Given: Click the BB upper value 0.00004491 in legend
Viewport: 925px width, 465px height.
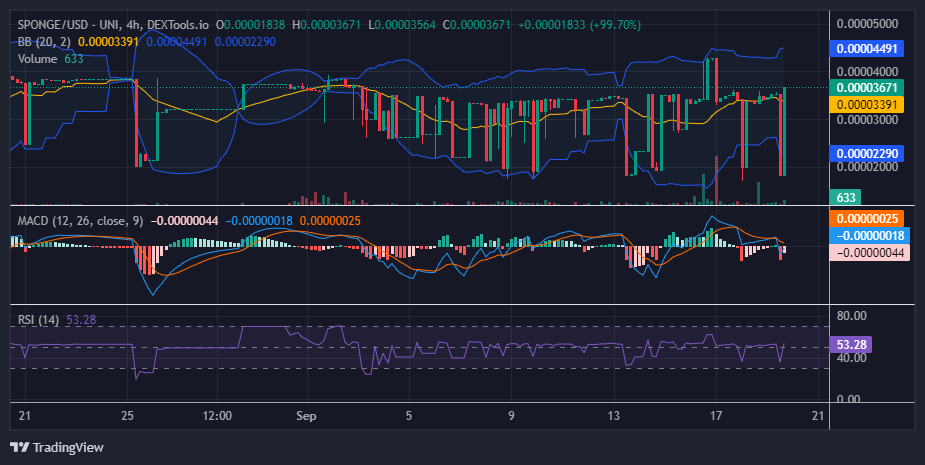Looking at the screenshot, I should point(177,42).
